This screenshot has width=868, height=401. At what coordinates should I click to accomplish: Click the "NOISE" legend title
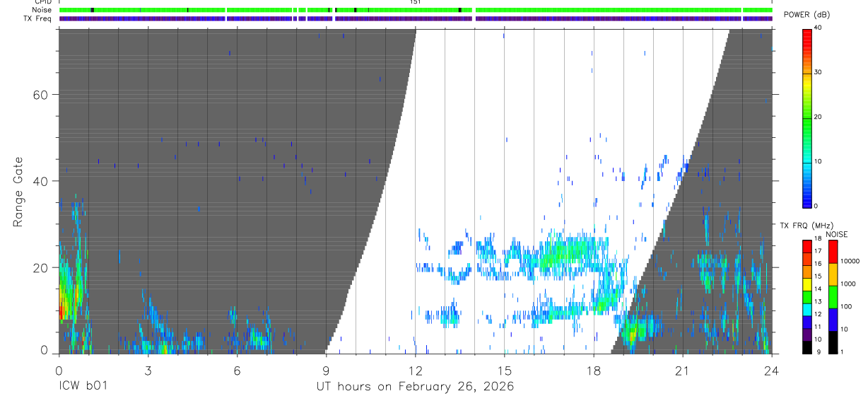click(x=835, y=234)
